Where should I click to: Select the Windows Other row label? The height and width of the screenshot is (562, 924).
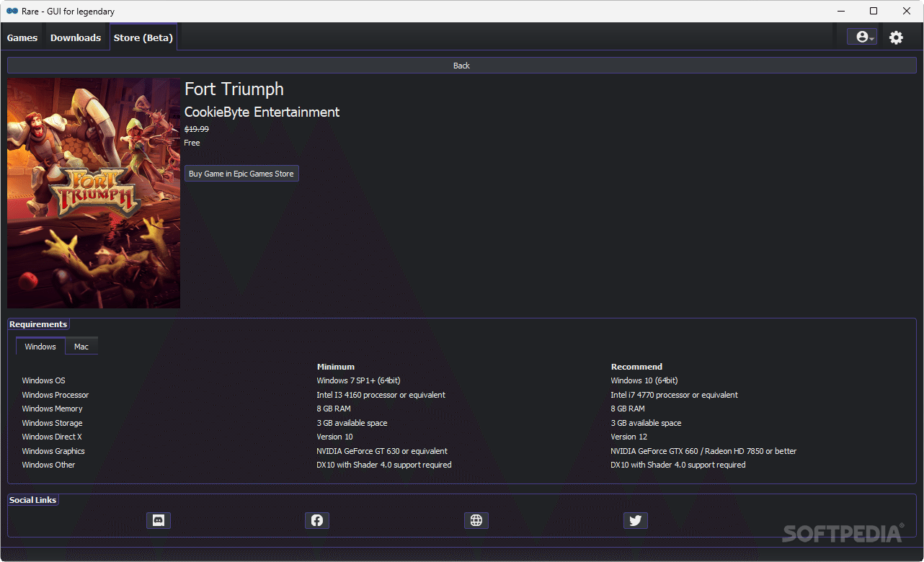(x=48, y=465)
